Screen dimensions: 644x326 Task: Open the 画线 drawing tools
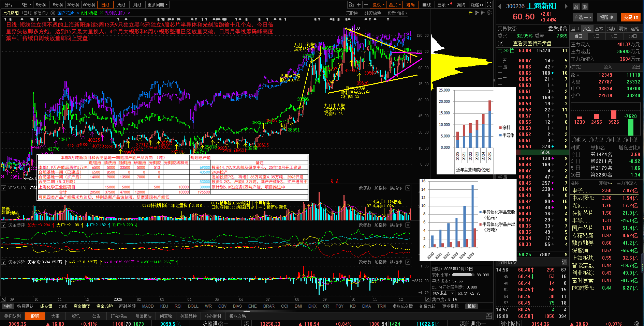point(426,5)
